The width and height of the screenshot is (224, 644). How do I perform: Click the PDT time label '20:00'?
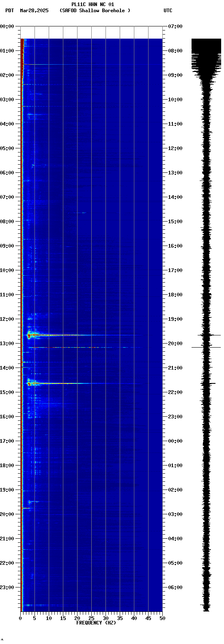pyautogui.click(x=7, y=514)
